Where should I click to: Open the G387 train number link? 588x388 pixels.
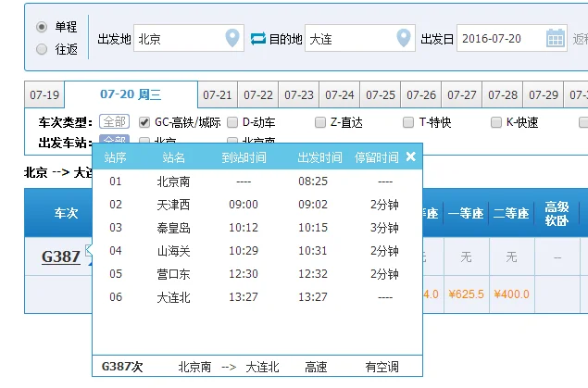(x=61, y=257)
